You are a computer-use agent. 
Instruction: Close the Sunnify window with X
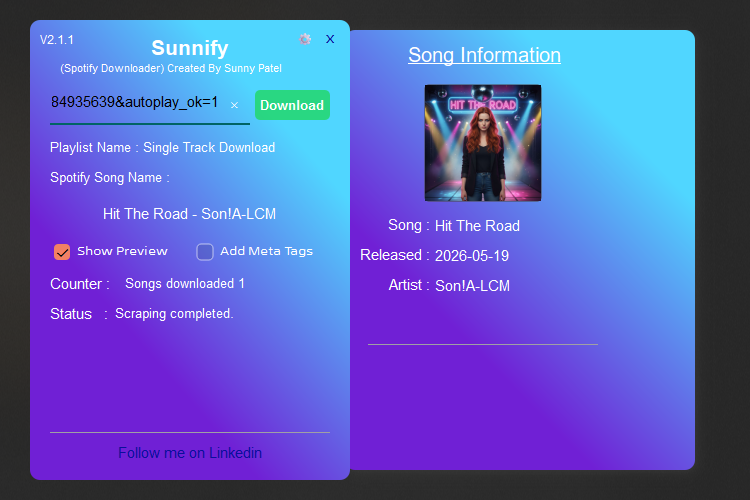(330, 39)
